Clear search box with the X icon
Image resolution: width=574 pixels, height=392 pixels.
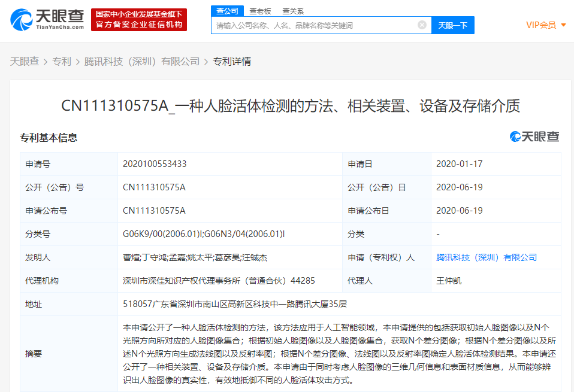(x=422, y=25)
